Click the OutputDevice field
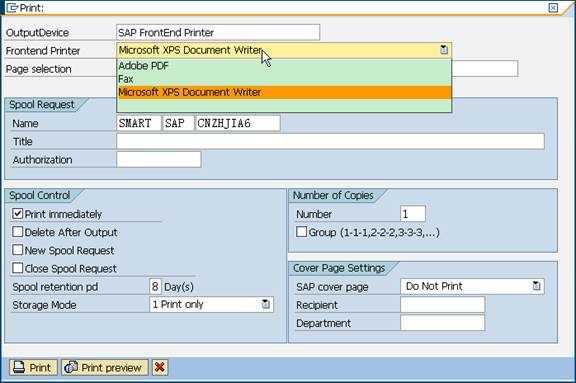 coord(218,32)
